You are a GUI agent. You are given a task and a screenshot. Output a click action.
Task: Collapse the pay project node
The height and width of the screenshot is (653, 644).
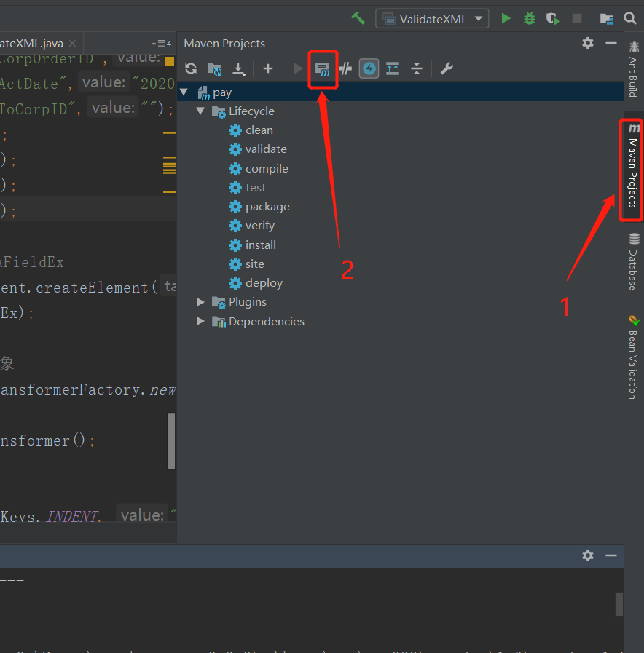click(x=184, y=92)
